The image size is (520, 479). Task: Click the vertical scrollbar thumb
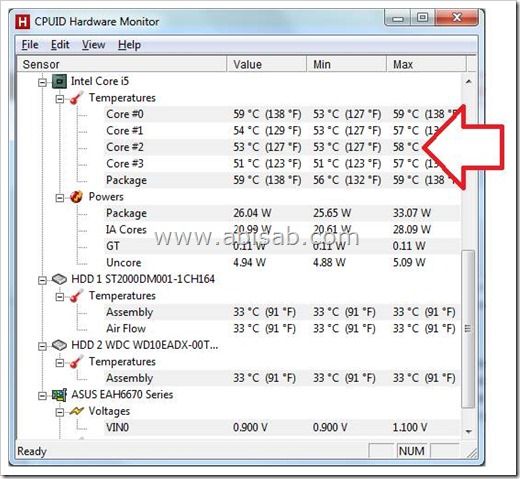pyautogui.click(x=469, y=329)
